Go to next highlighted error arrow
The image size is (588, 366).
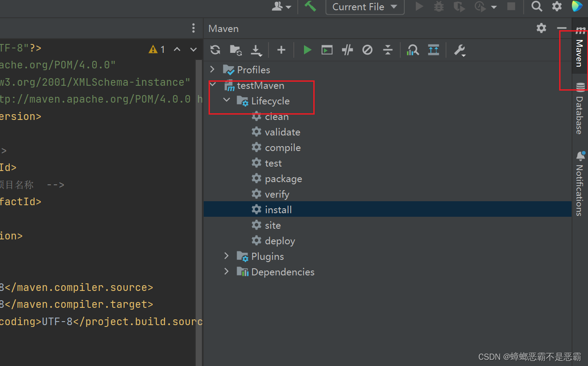tap(193, 49)
